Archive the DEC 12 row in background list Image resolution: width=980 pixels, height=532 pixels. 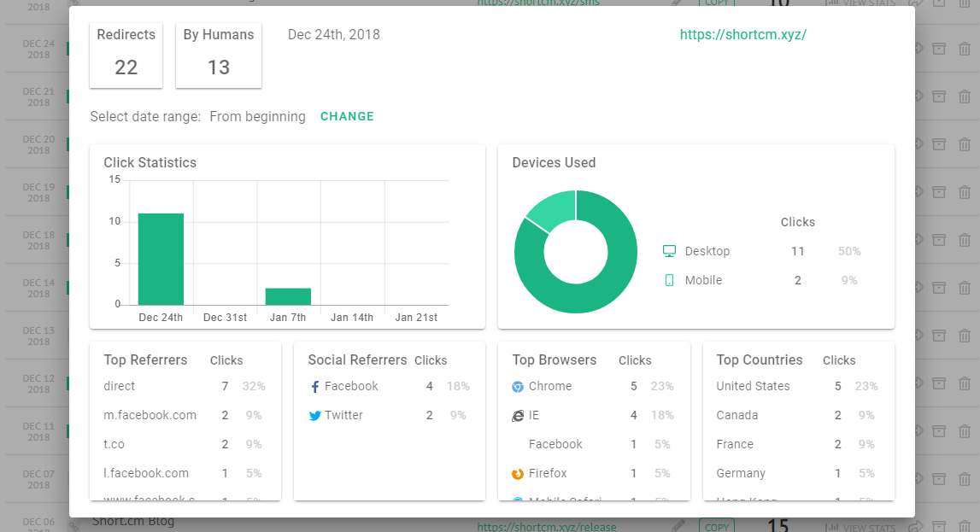point(939,383)
